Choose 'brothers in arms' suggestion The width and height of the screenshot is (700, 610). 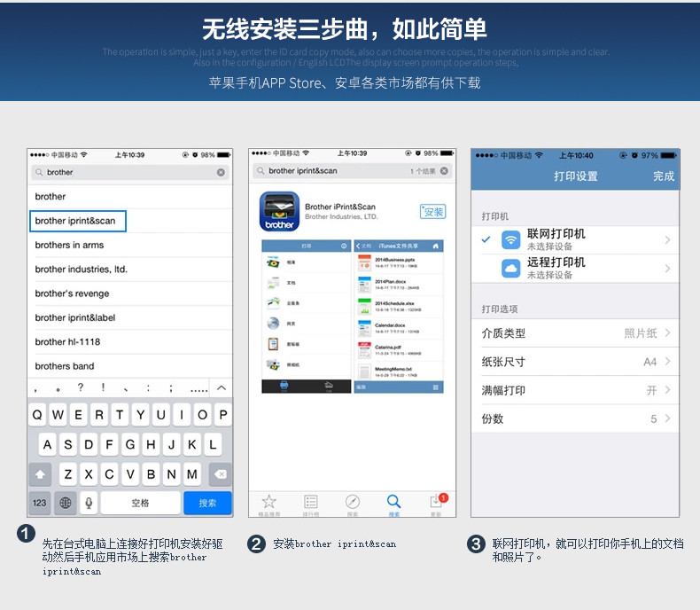130,246
